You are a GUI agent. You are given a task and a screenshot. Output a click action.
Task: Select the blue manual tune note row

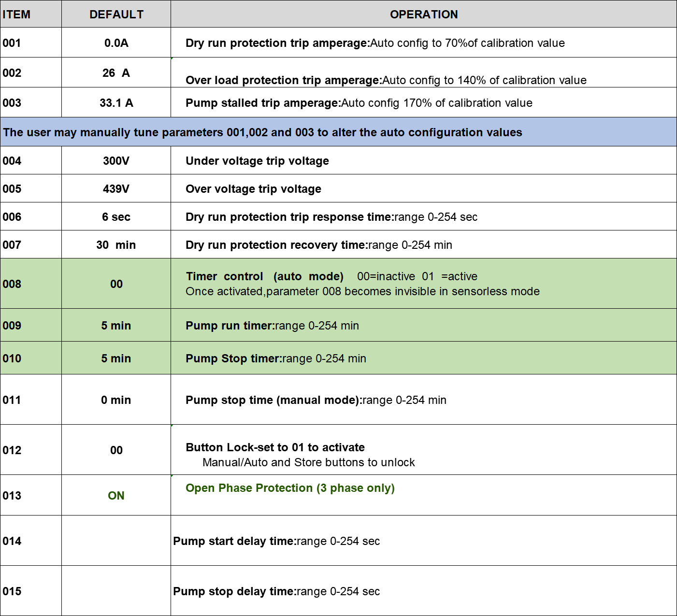[x=338, y=132]
